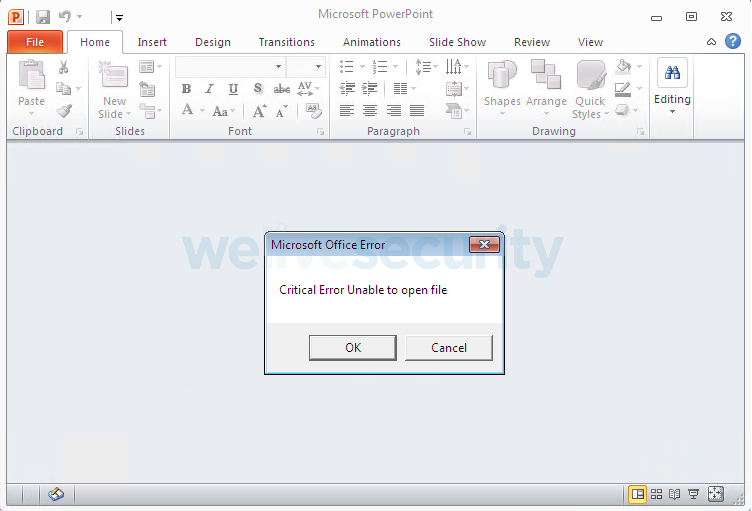
Task: Click the PowerPoint Help question mark icon
Action: [x=733, y=41]
